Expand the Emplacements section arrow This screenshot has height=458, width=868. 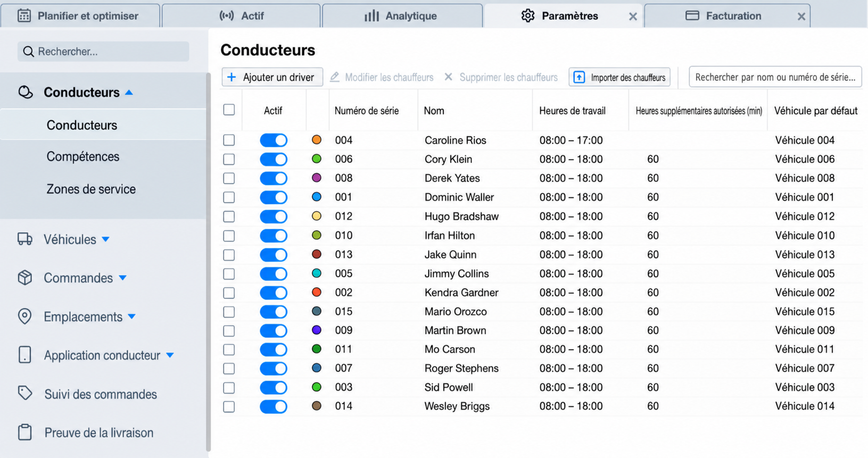tap(131, 317)
